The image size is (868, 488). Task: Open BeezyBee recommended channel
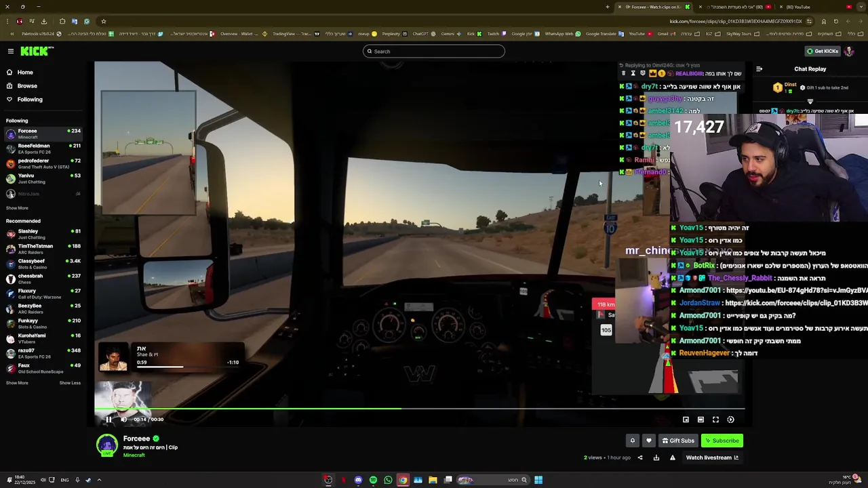coord(43,308)
